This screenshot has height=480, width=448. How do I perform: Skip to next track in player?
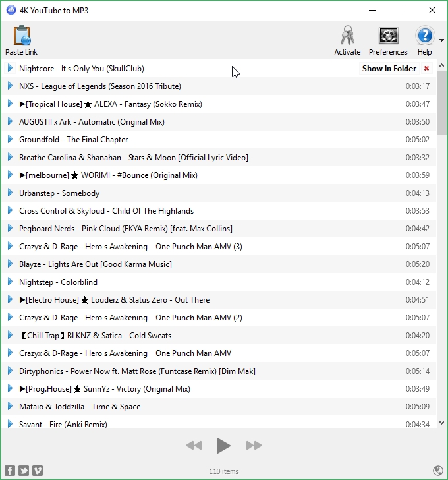pos(254,446)
